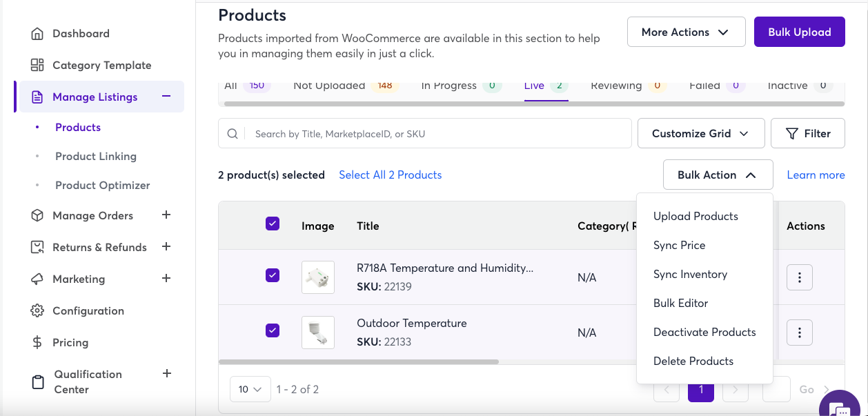Expand the Customize Grid dropdown
This screenshot has width=868, height=416.
(700, 134)
